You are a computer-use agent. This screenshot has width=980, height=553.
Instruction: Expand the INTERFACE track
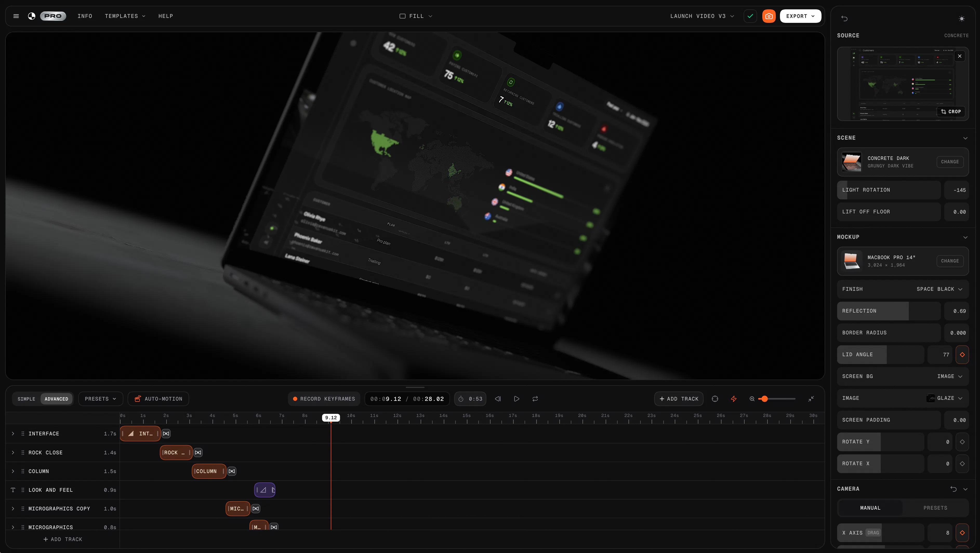(13, 434)
